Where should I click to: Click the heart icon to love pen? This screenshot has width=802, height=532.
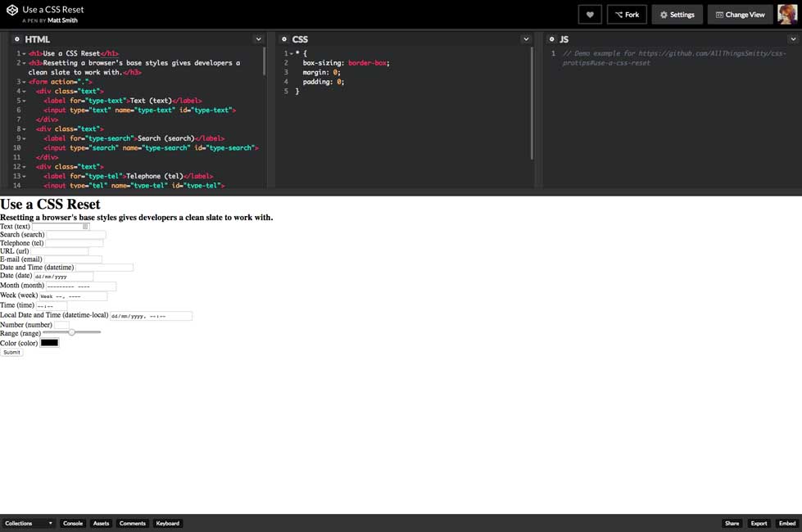tap(589, 15)
